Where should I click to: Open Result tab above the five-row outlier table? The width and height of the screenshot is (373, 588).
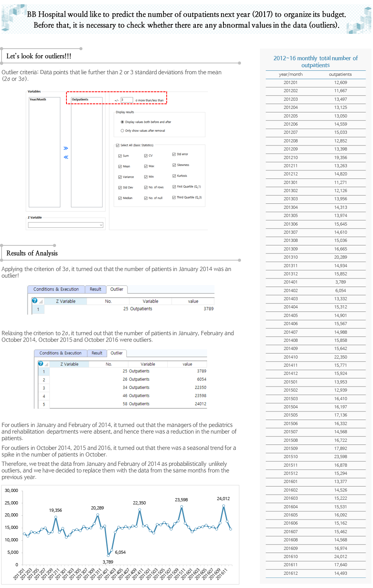click(x=97, y=353)
